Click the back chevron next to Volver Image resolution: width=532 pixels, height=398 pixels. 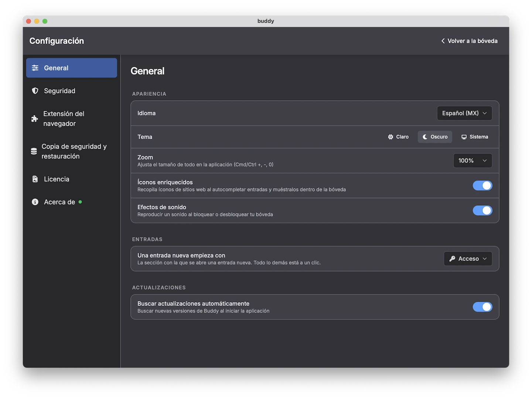click(x=443, y=41)
